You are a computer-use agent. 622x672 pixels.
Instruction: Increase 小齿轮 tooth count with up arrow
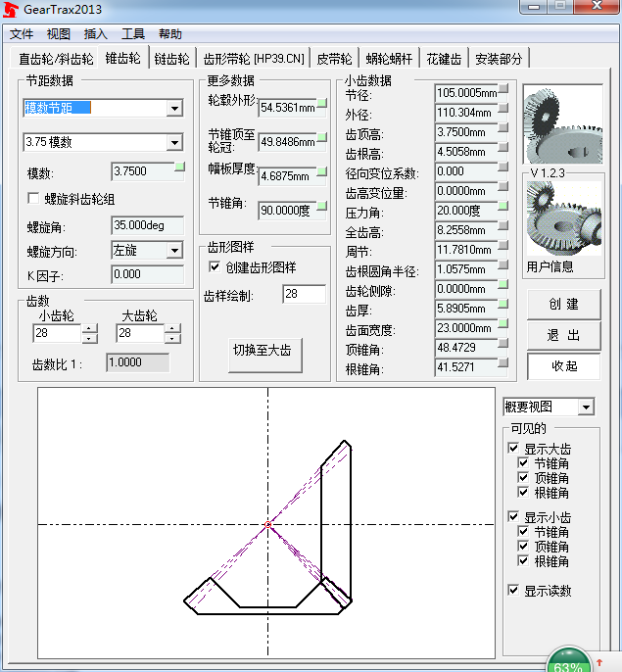pyautogui.click(x=89, y=329)
